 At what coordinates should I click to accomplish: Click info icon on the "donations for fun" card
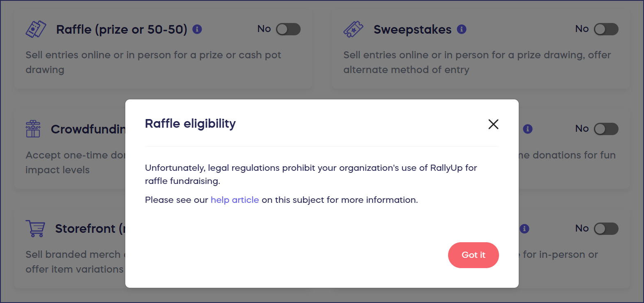[x=528, y=129]
